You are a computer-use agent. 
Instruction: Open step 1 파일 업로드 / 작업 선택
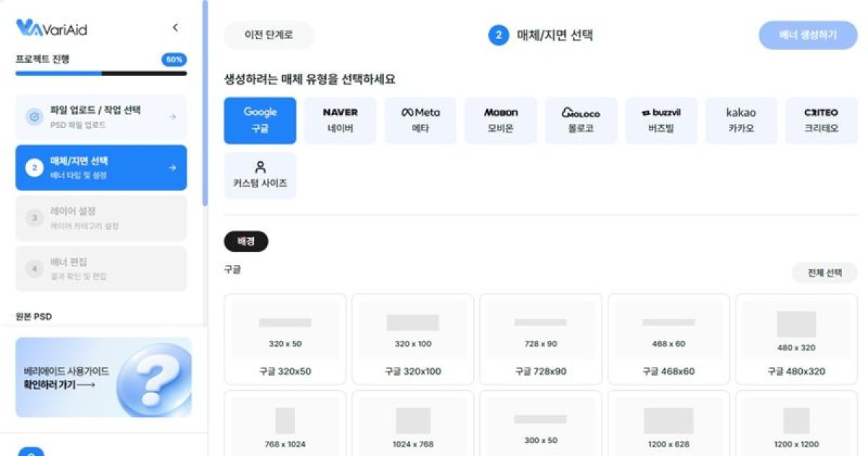[x=101, y=117]
